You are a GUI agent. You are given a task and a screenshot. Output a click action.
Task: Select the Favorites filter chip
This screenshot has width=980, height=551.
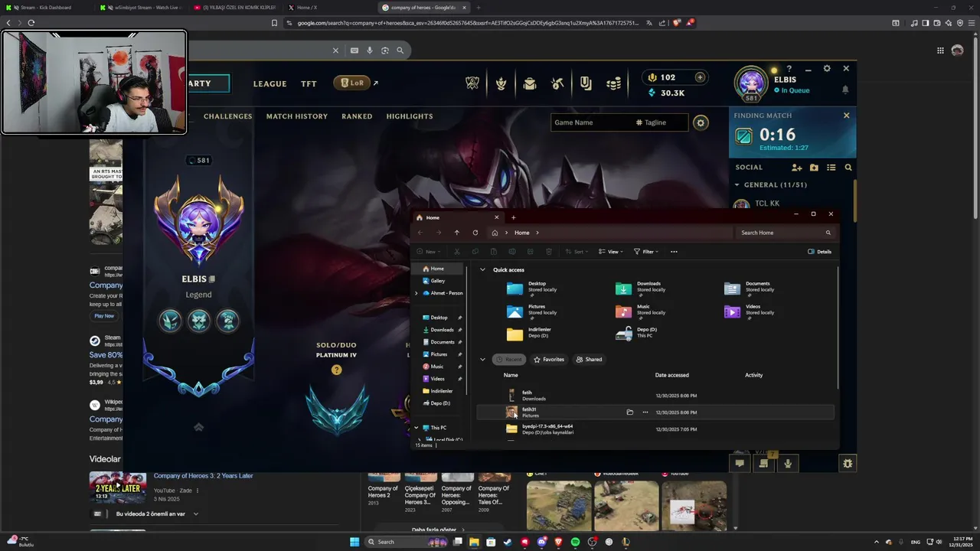pyautogui.click(x=549, y=360)
